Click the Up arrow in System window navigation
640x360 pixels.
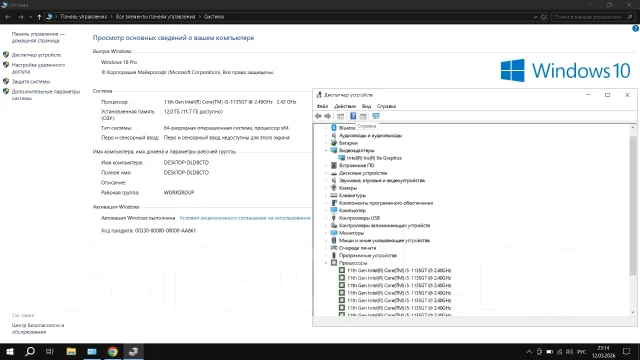click(x=39, y=17)
